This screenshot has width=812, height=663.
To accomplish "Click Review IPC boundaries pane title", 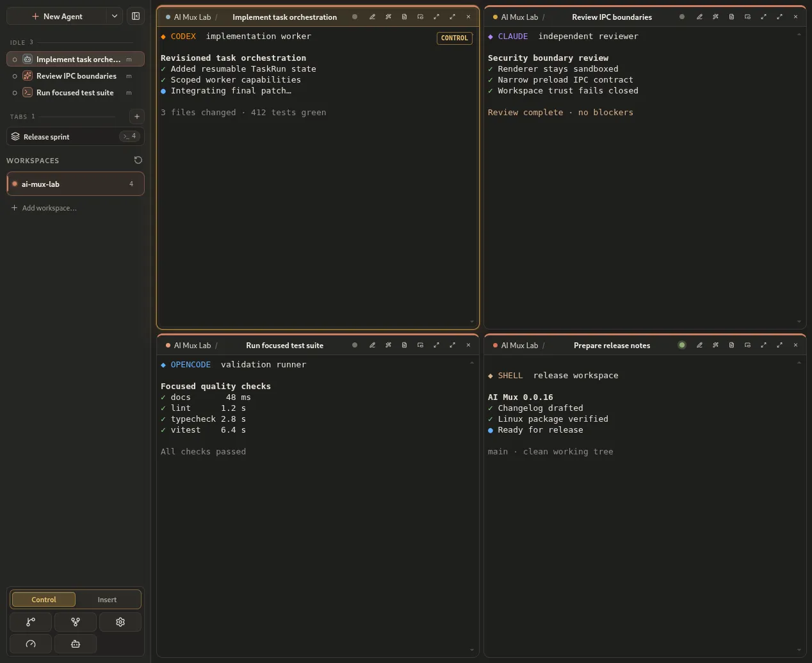I will pos(612,17).
